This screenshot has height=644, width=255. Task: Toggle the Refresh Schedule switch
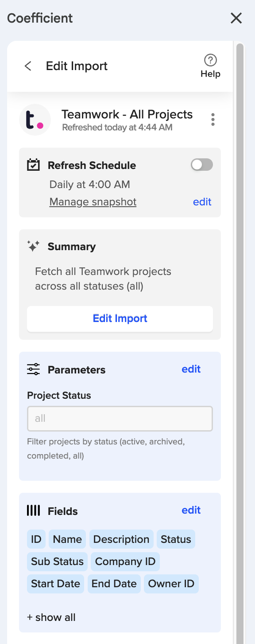point(202,165)
